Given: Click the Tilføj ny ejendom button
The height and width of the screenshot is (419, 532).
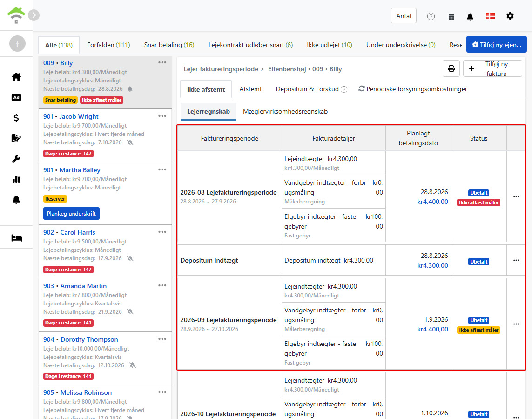Looking at the screenshot, I should (x=496, y=44).
